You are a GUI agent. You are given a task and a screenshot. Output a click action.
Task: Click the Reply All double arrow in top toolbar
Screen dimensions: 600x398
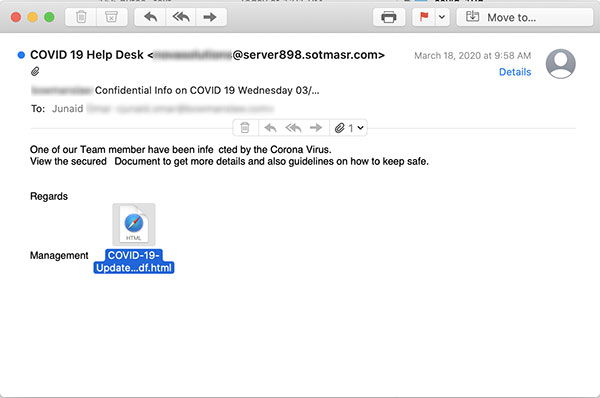pyautogui.click(x=181, y=17)
